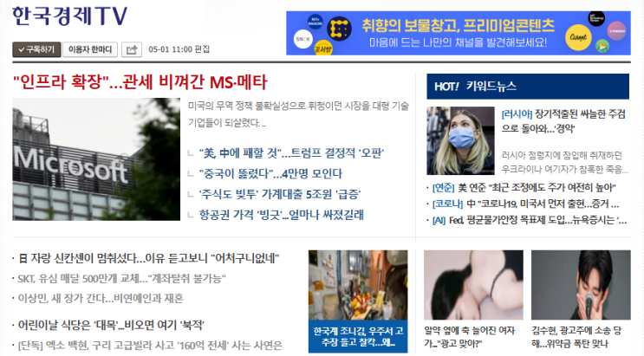Toggle the 구독하기 subscribe checkmark button
Screen dimensions: 644x356
[36, 49]
